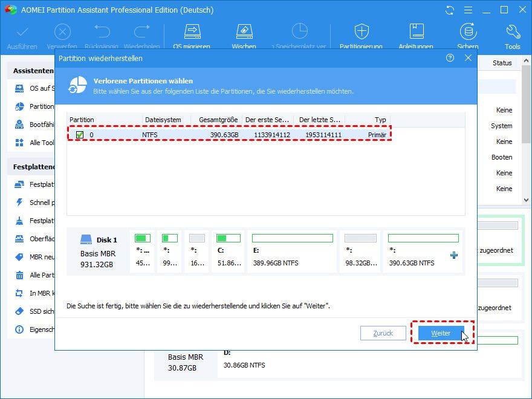Click Alle Tools sidebar icon

[19, 143]
